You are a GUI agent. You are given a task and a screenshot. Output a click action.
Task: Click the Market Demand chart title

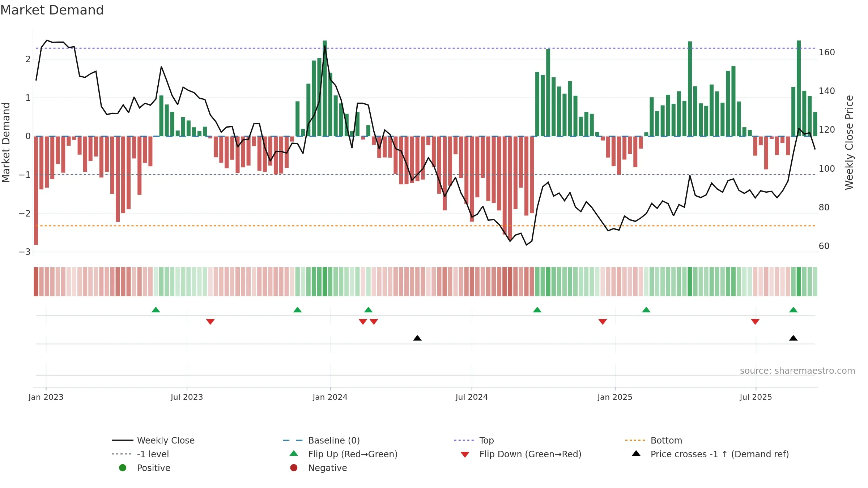(x=52, y=10)
